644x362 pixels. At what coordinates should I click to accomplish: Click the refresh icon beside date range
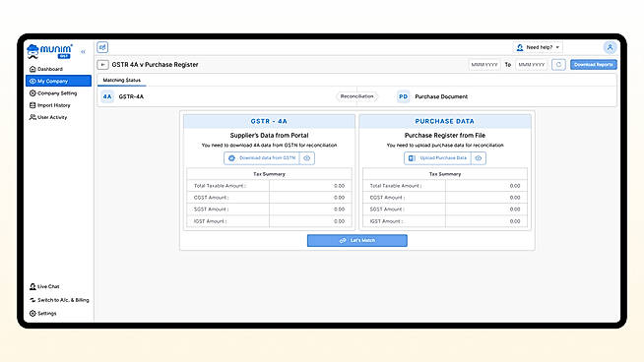(558, 65)
